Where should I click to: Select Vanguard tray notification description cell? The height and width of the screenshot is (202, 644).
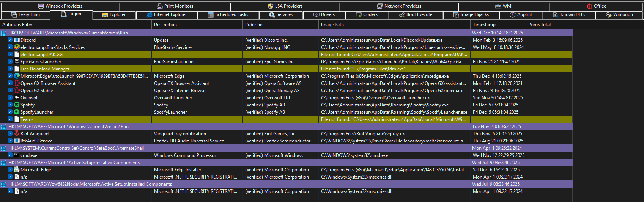coord(197,134)
